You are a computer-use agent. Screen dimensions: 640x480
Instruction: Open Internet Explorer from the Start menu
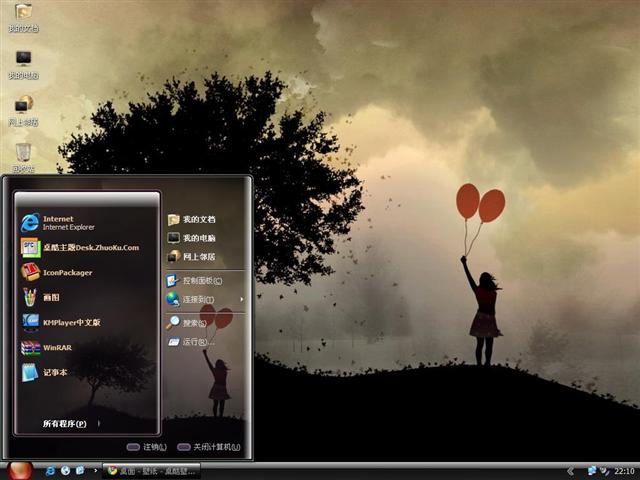point(68,222)
